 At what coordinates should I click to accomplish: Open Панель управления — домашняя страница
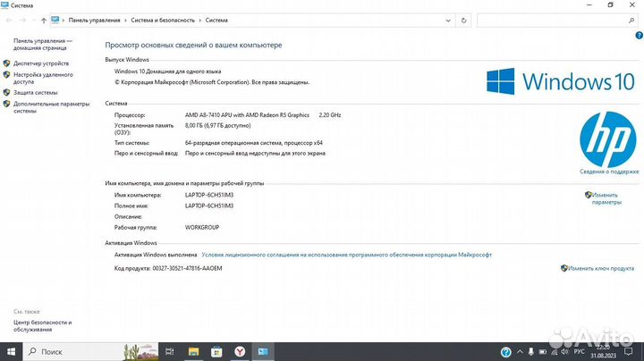point(43,45)
